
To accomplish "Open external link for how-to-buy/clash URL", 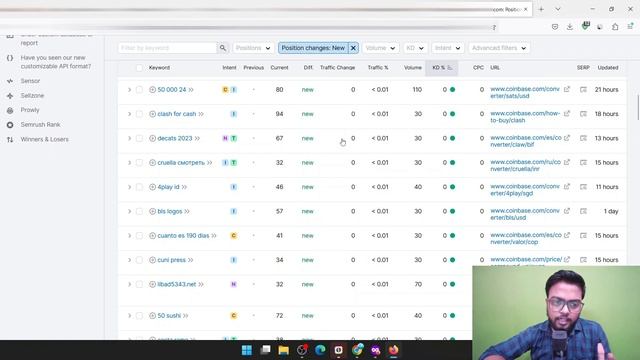I will [x=567, y=113].
